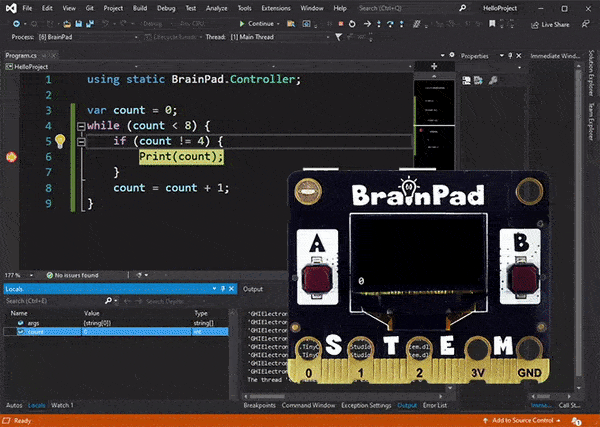The width and height of the screenshot is (600, 427).
Task: Collapse the if block on line 5
Action: 81,142
